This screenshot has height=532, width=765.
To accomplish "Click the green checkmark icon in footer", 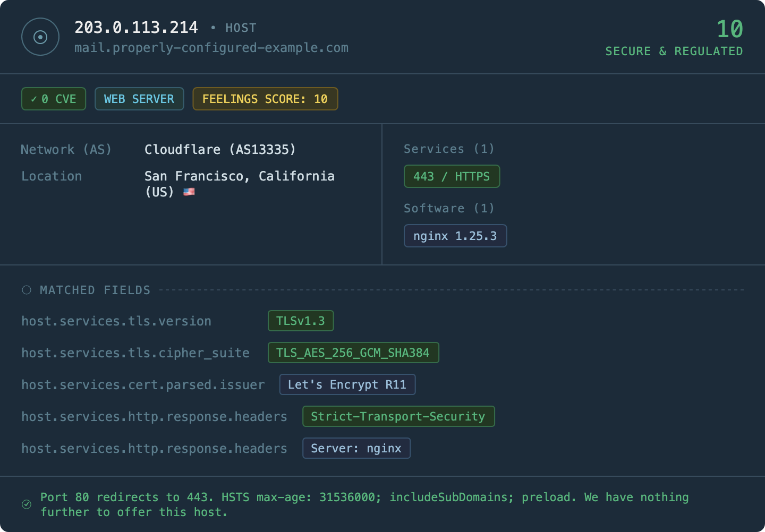I will pos(27,504).
